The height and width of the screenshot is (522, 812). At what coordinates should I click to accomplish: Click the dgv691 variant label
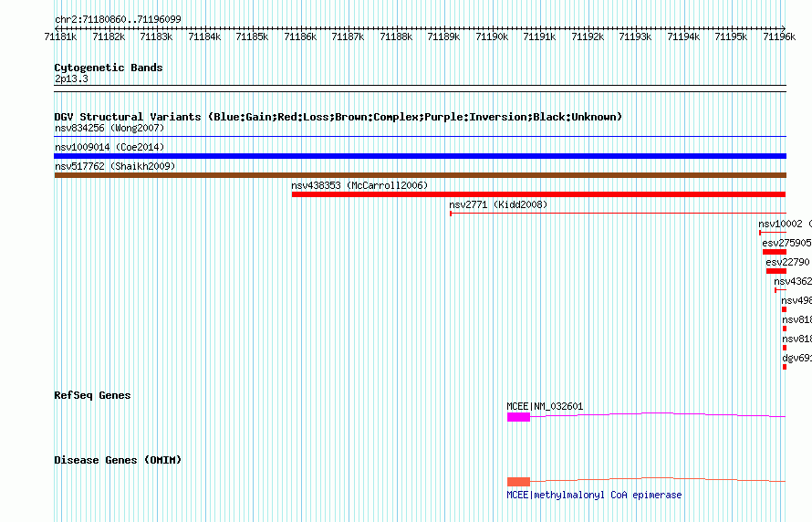click(x=797, y=358)
